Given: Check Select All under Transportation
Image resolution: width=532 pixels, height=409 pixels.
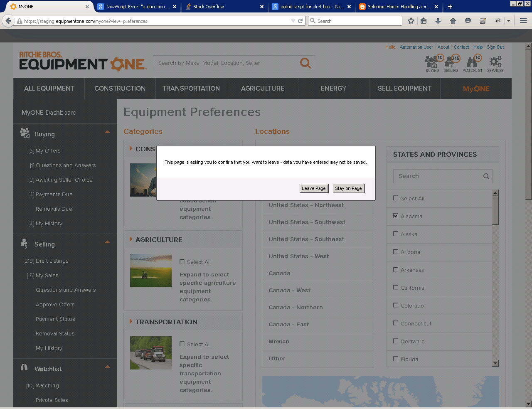Looking at the screenshot, I should pos(182,344).
